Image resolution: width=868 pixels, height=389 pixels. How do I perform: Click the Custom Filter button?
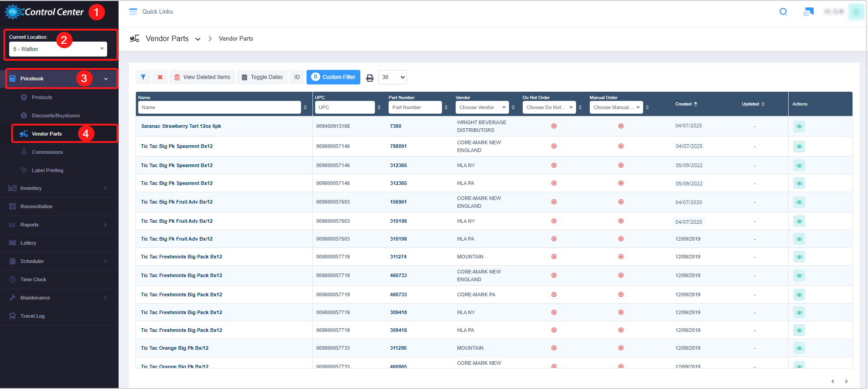point(333,77)
